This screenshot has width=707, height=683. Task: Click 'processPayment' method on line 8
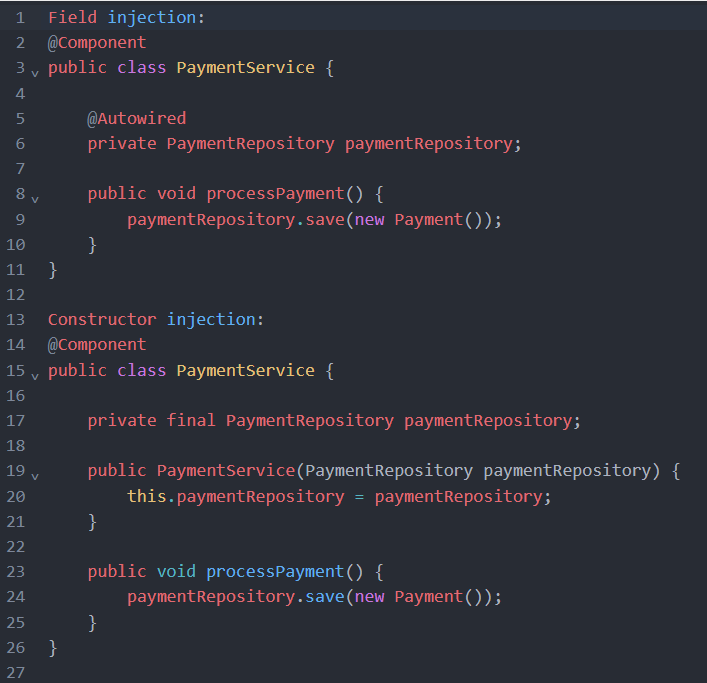275,194
